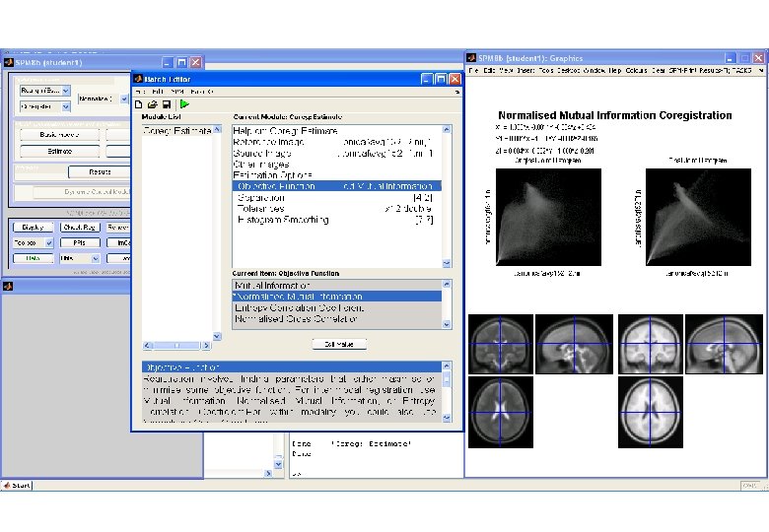Click the Estimate button in SPM8b window
The width and height of the screenshot is (769, 532).
coord(59,152)
